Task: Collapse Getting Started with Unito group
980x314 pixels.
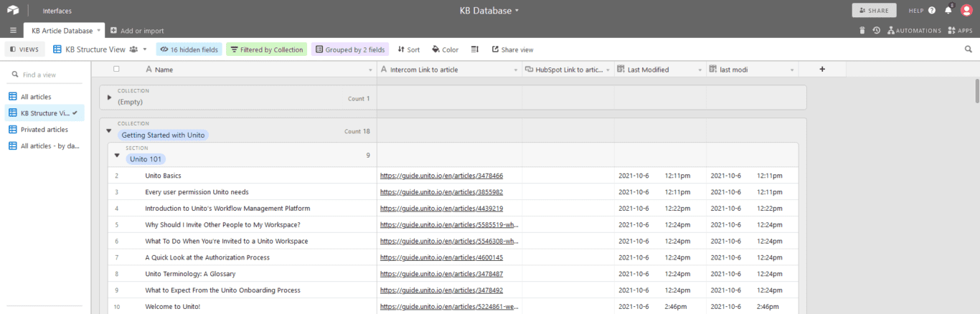Action: point(109,130)
